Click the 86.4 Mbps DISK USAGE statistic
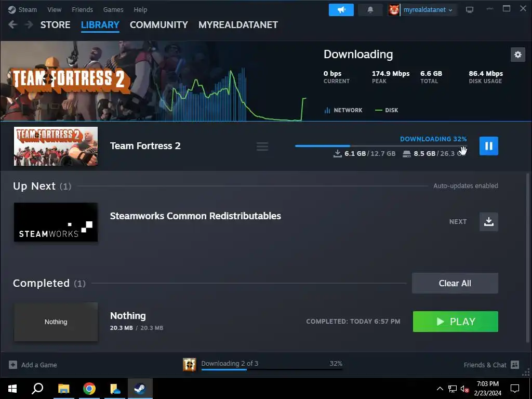The width and height of the screenshot is (532, 399). click(x=486, y=77)
